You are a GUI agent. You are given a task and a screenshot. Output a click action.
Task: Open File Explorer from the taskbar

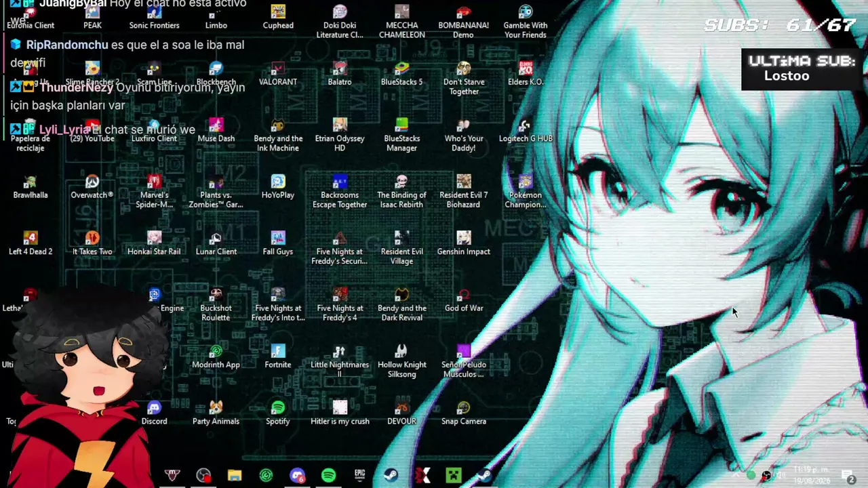235,476
